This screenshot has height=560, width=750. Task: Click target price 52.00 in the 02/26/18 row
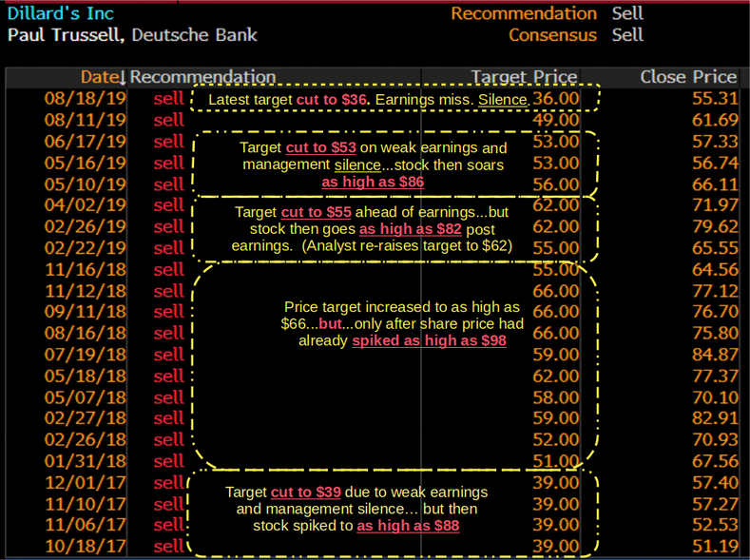tap(556, 439)
